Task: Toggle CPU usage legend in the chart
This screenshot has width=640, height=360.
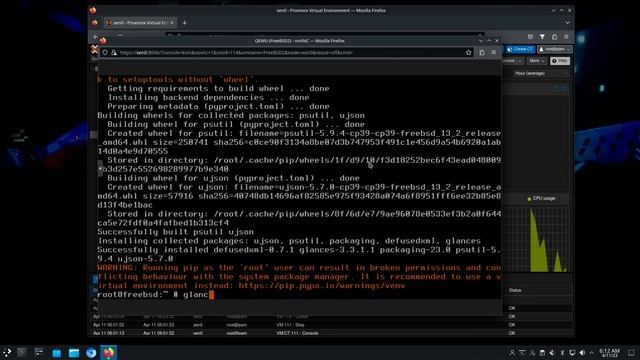Action: pyautogui.click(x=541, y=198)
